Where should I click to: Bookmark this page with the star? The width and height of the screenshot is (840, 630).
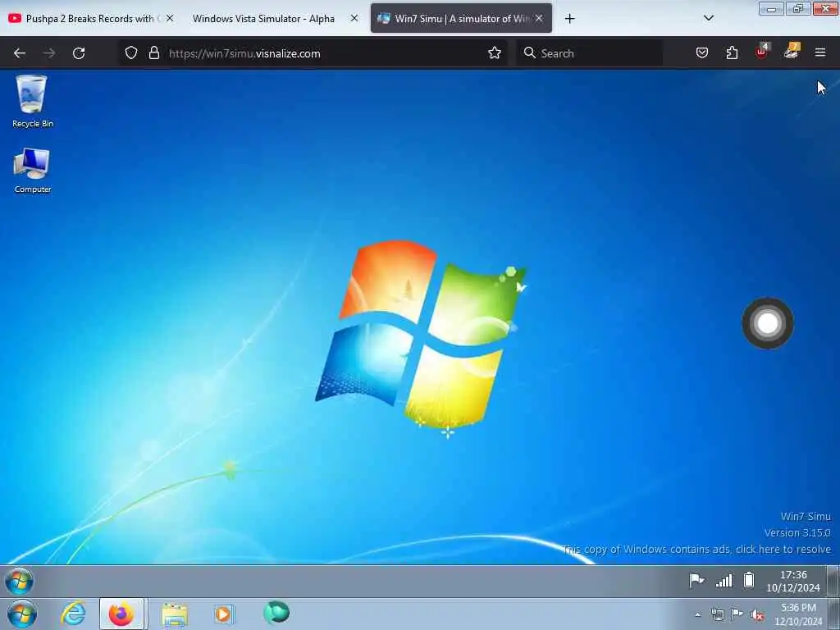pos(495,53)
